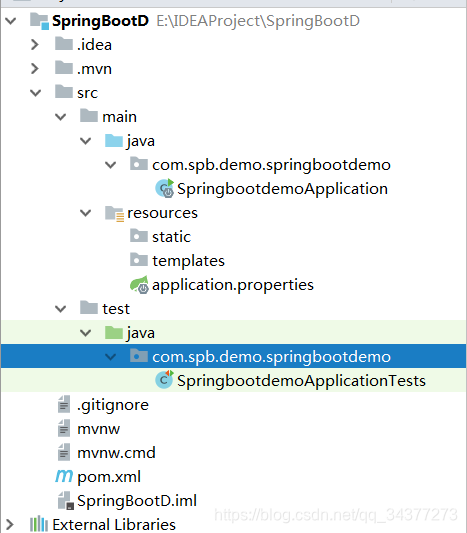Image resolution: width=467 pixels, height=533 pixels.
Task: Click the mvnw file icon
Action: (x=64, y=428)
